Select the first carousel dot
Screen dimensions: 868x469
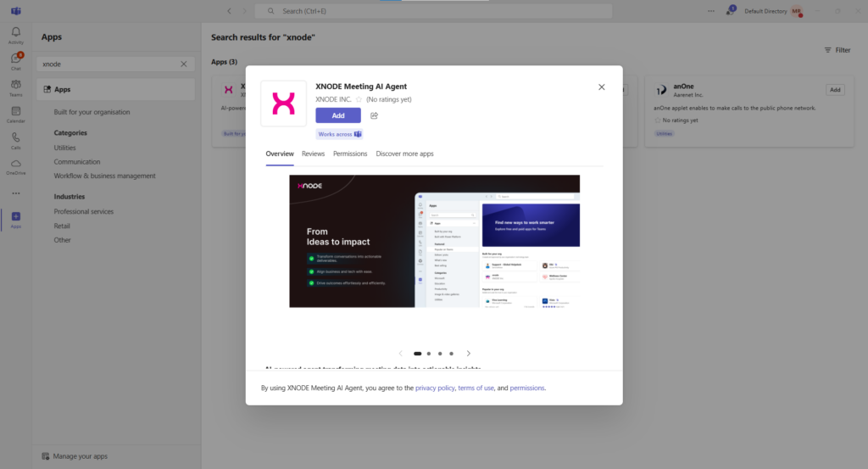pos(417,354)
